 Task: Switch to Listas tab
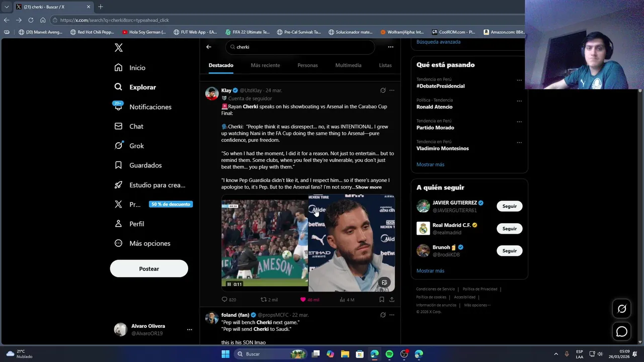385,65
